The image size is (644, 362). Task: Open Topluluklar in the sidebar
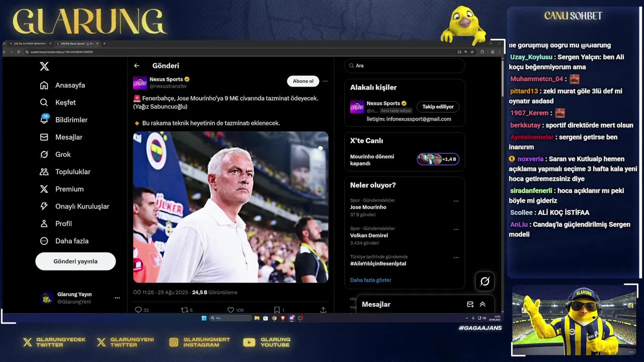point(65,172)
